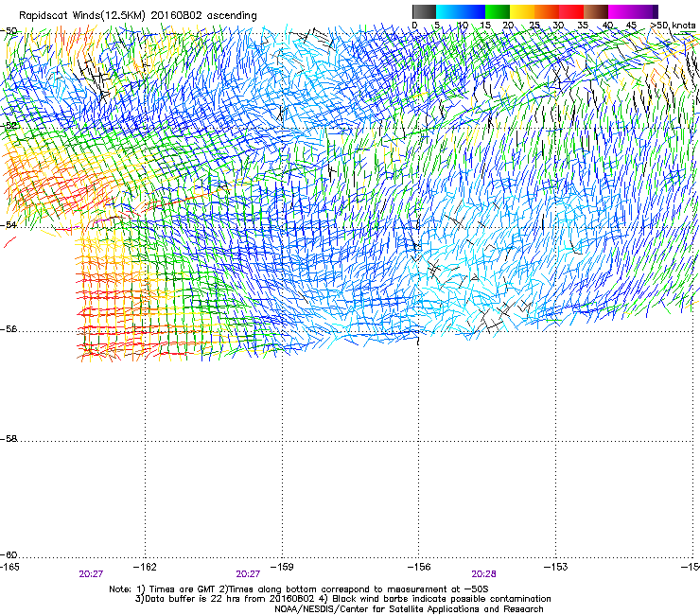
Task: Click the orange 25-30 knots color band
Action: (x=547, y=11)
